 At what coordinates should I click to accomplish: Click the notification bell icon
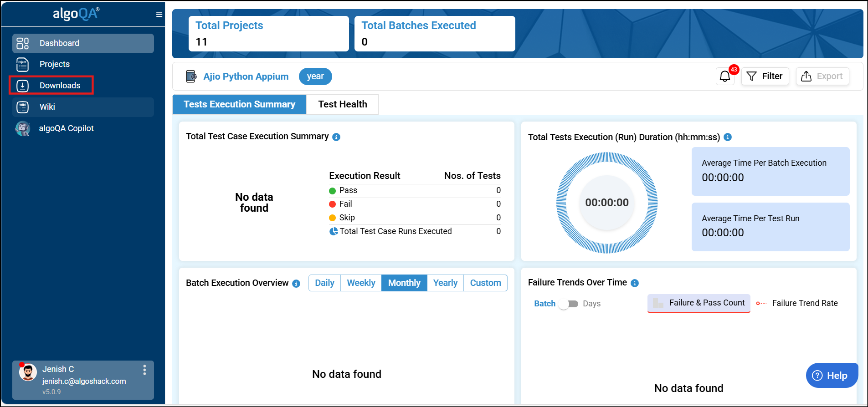pos(724,76)
